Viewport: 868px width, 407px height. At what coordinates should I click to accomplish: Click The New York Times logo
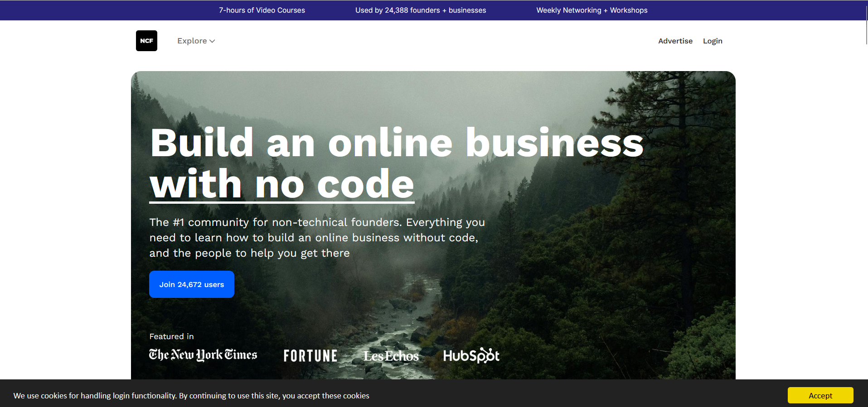point(203,355)
